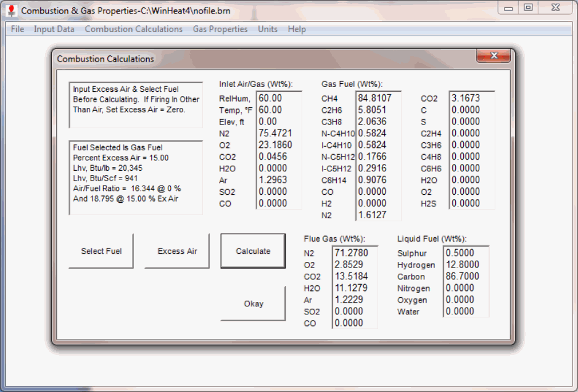This screenshot has width=578, height=392.
Task: Click the Excess Air button
Action: [177, 251]
